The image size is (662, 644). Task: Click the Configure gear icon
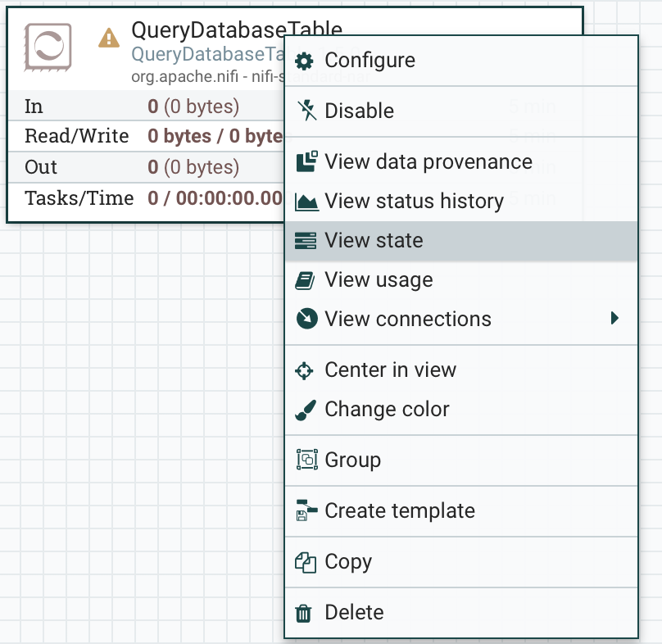(305, 61)
